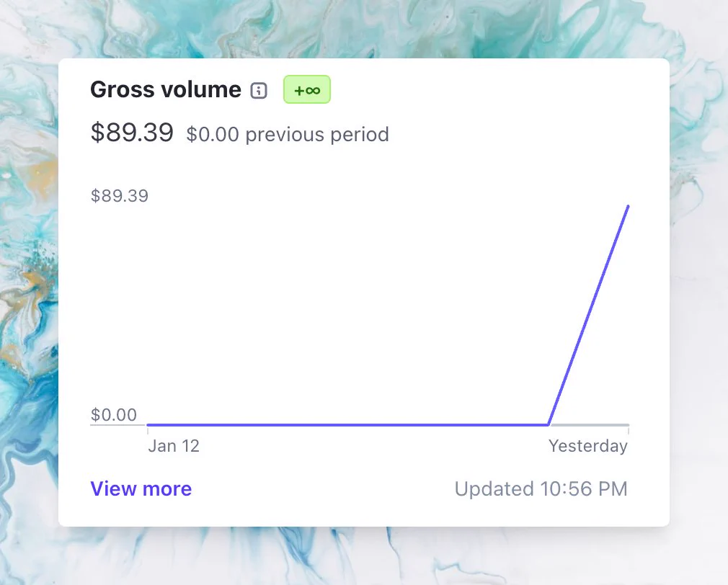Select the Jan 12 axis label
Screen dimensions: 728x585
tap(174, 446)
